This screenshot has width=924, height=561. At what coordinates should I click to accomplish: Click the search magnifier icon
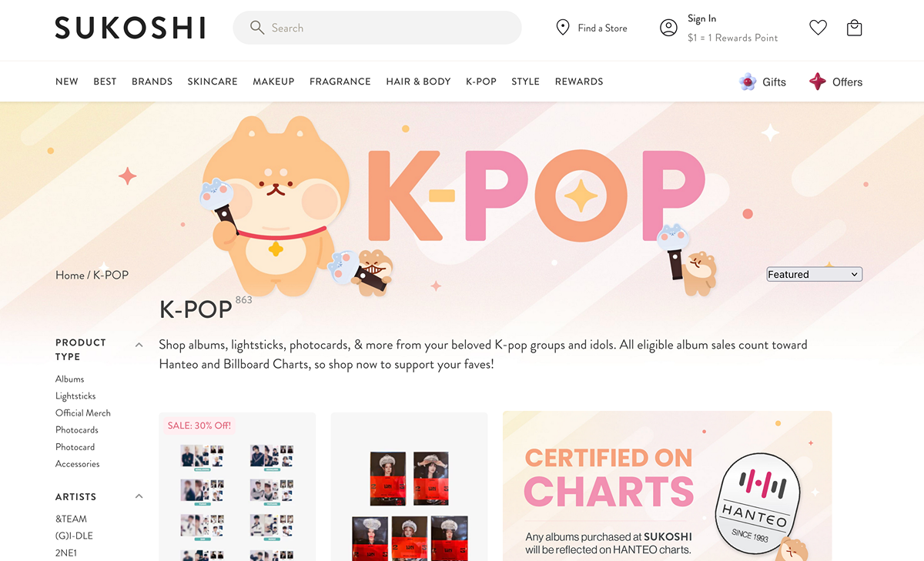point(257,28)
